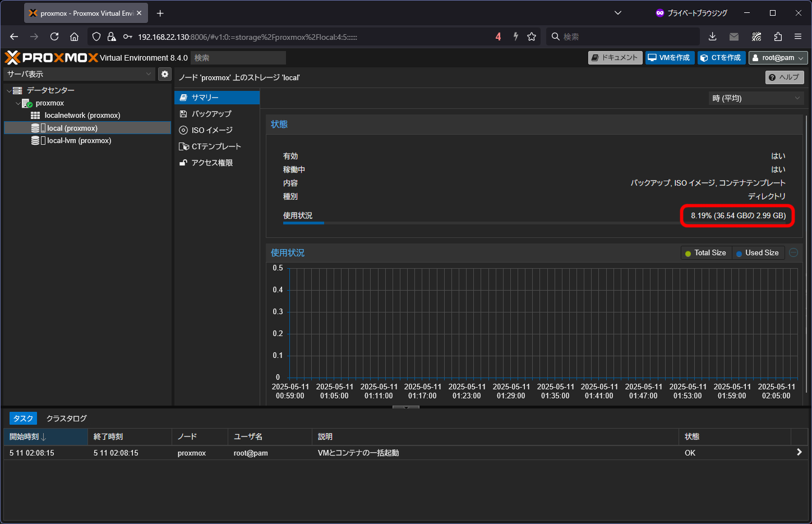This screenshot has height=524, width=812.
Task: Collapse the bottom log panel handle
Action: pyautogui.click(x=406, y=407)
